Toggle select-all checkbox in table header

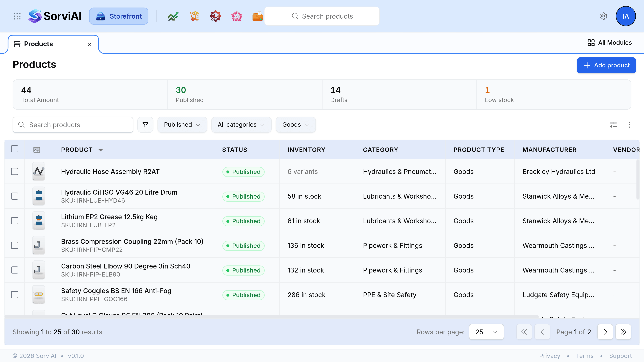coord(14,149)
